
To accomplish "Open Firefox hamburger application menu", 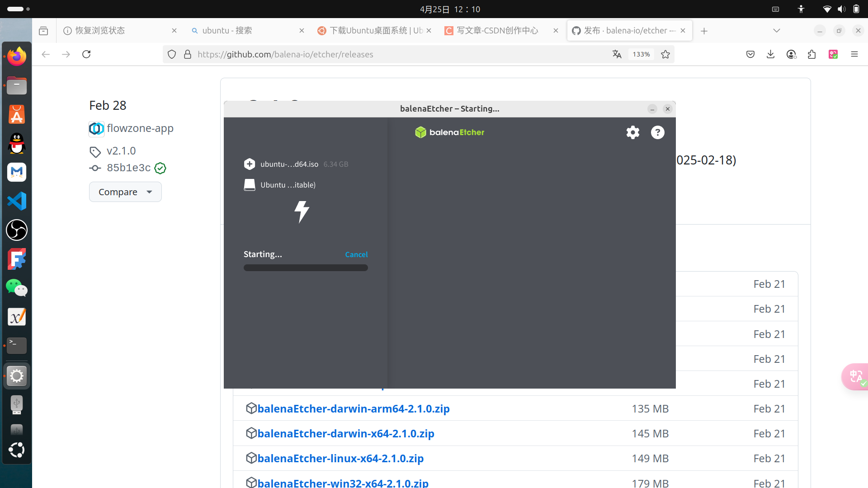I will [854, 54].
